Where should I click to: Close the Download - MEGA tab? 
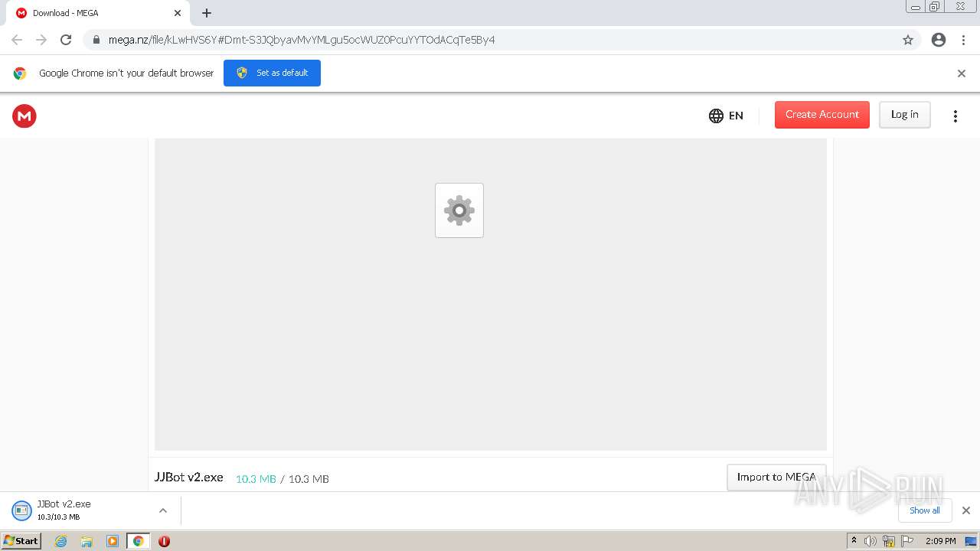(x=178, y=13)
